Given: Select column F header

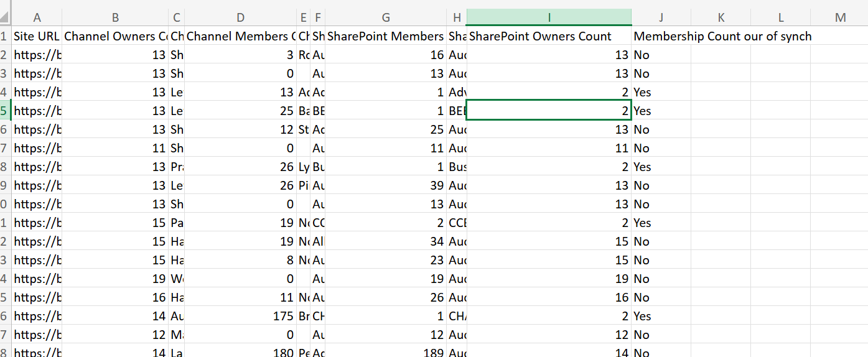Looking at the screenshot, I should [318, 17].
